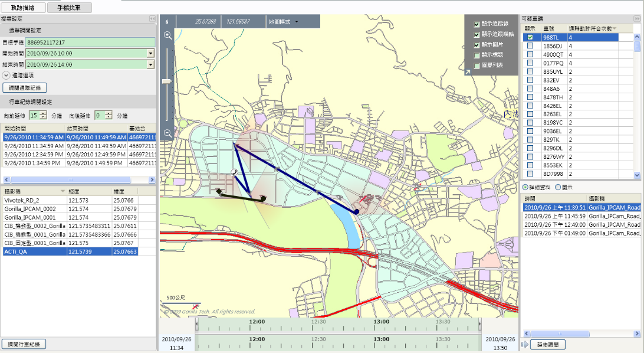Click the 調閱通聯記錄 button
644x353 pixels.
pyautogui.click(x=25, y=87)
